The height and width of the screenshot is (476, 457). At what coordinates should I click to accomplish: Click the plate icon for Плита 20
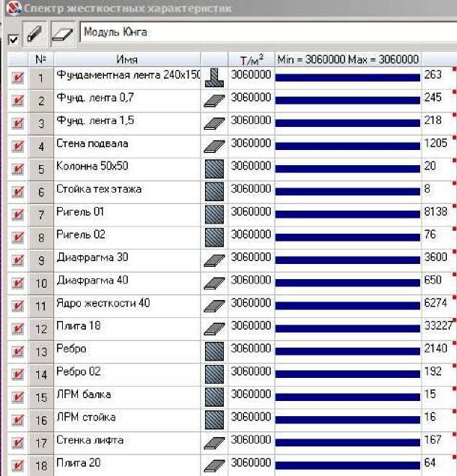pyautogui.click(x=214, y=465)
